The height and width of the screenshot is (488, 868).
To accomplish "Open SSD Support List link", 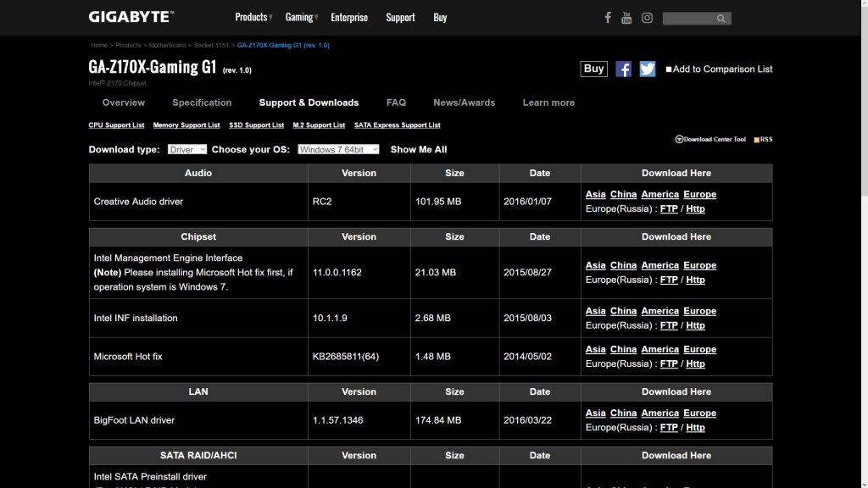I will point(256,125).
